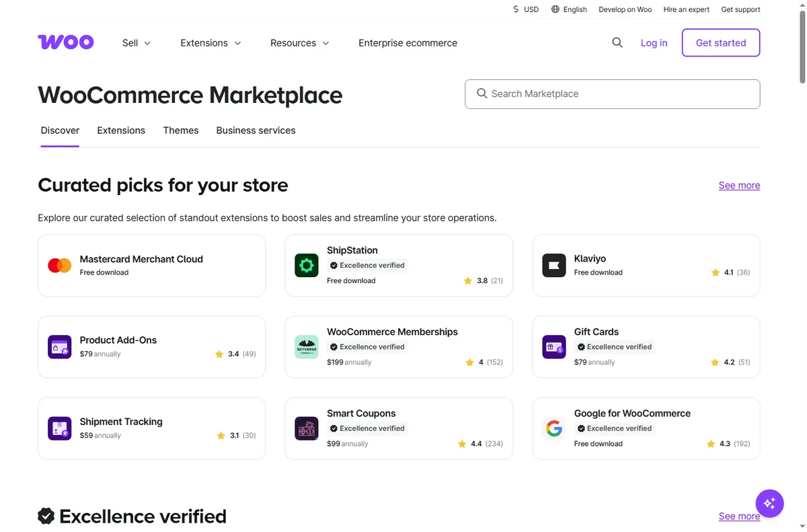Click the 4 (152) rating text

[490, 362]
